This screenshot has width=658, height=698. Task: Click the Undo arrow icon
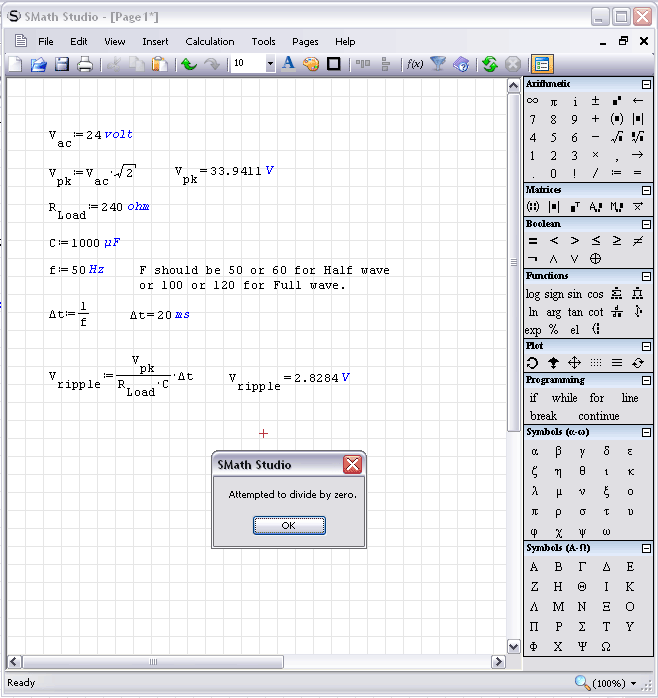(188, 64)
